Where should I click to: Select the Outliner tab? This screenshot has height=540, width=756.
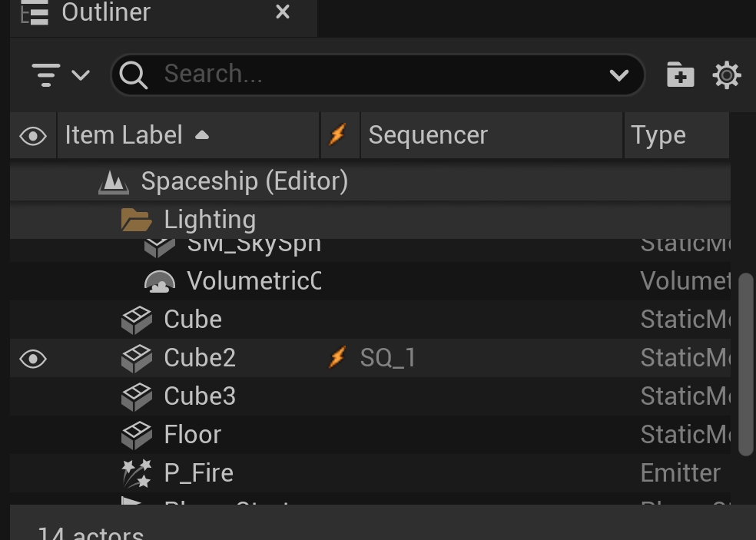(x=106, y=13)
